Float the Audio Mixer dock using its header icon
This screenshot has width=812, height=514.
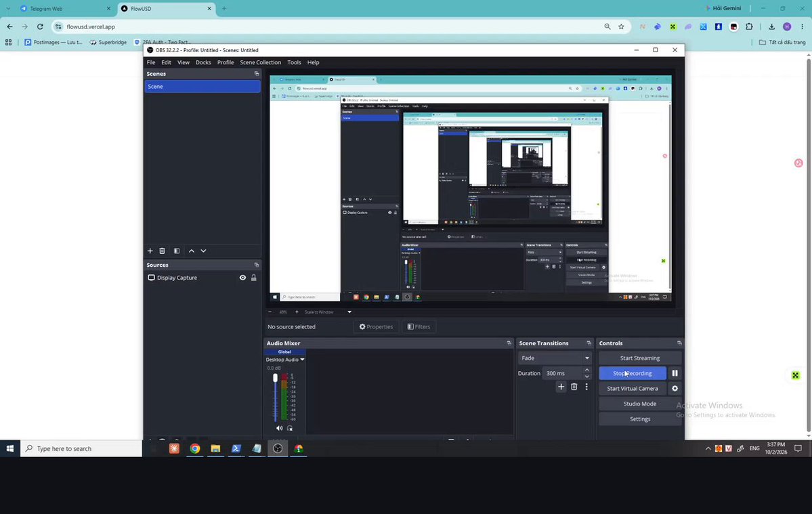(x=509, y=343)
